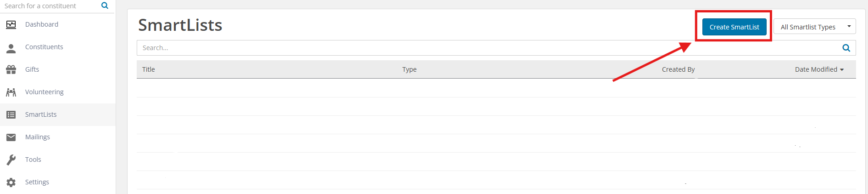This screenshot has height=194, width=868.
Task: Click the Dashboard chart icon
Action: [11, 25]
